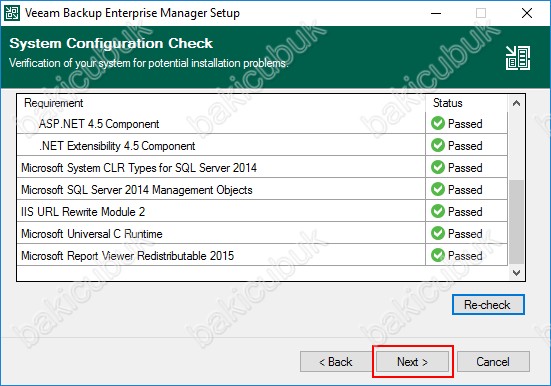This screenshot has height=386, width=551.
Task: Go to the next step with Next >
Action: pos(413,361)
